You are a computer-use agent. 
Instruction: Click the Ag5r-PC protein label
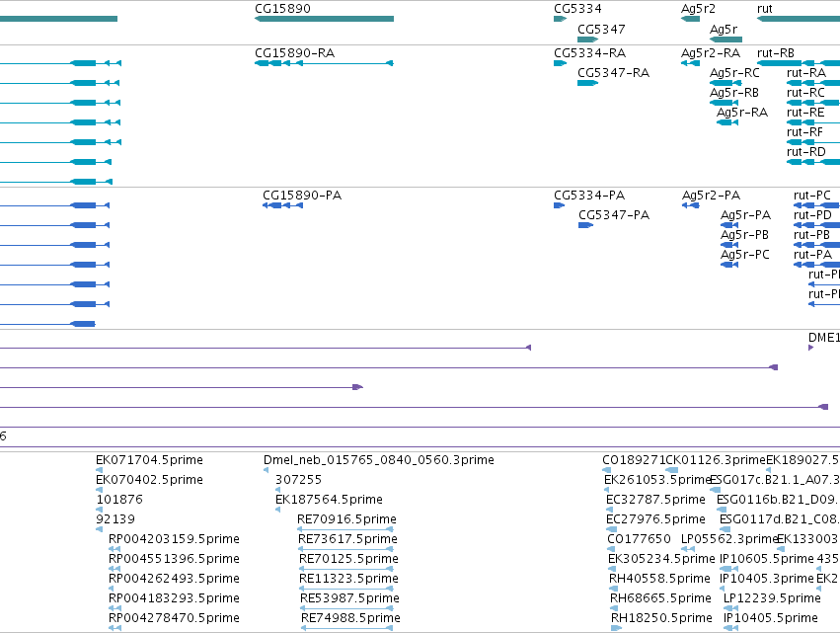click(x=744, y=255)
